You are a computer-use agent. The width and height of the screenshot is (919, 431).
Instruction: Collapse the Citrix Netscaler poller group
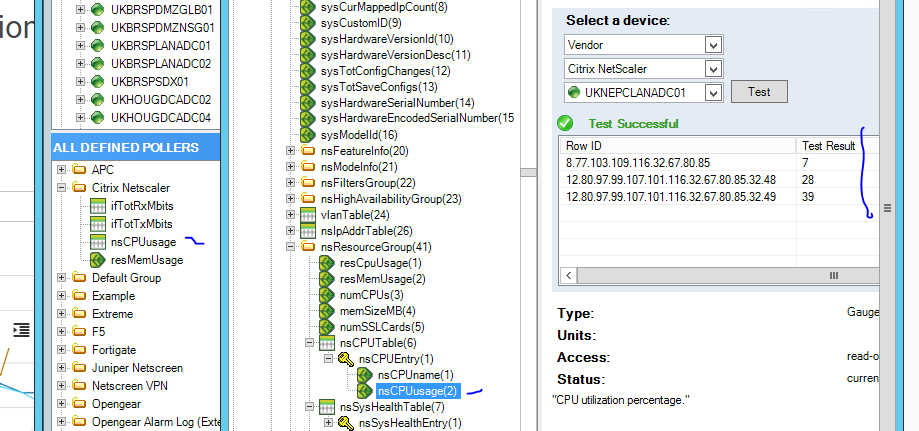coord(62,188)
